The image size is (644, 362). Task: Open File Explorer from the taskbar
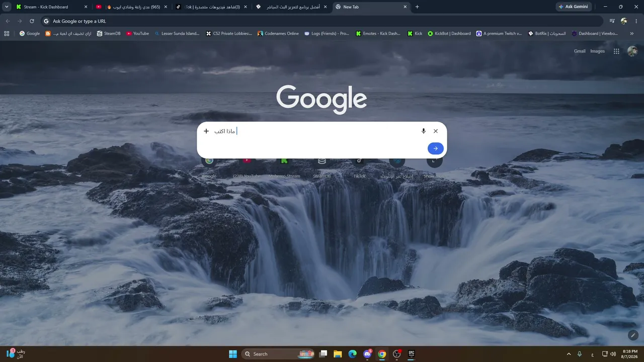(338, 354)
